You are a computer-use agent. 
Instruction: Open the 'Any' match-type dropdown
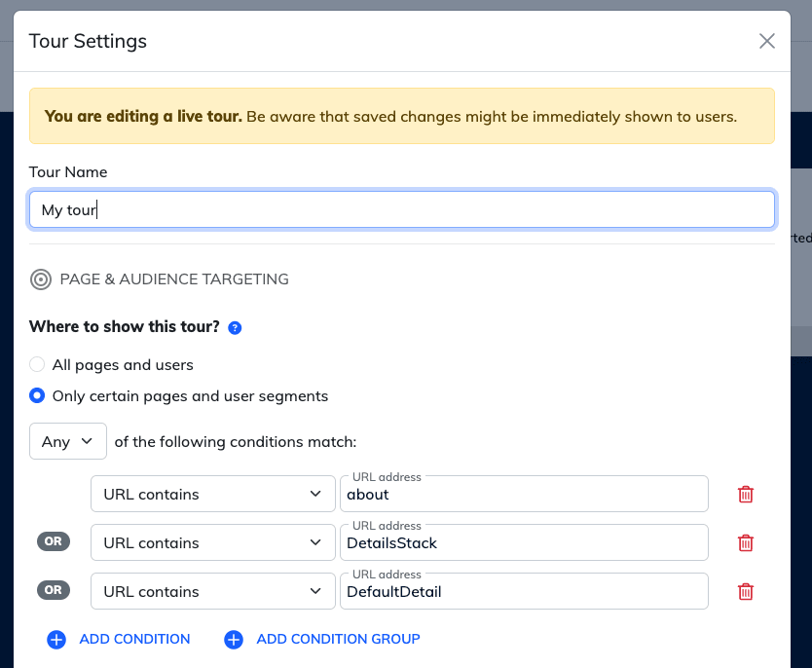pos(67,441)
